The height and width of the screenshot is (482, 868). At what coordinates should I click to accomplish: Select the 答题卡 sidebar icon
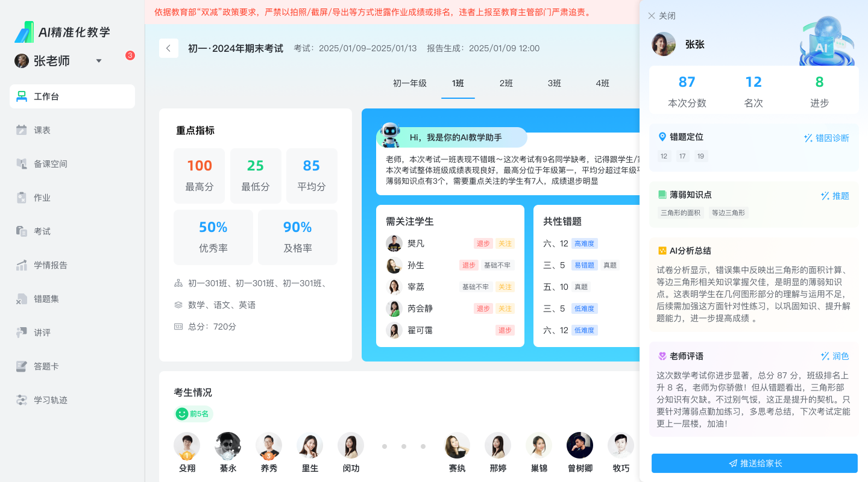tap(22, 366)
